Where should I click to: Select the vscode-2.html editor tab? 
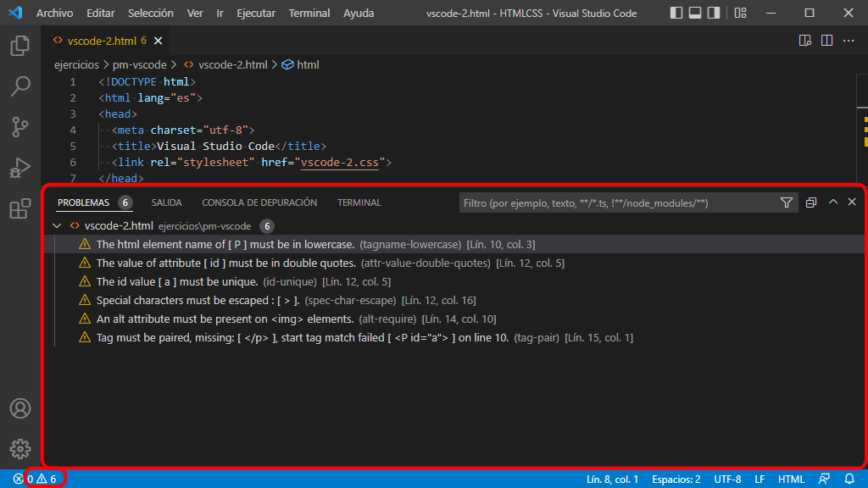tap(105, 41)
